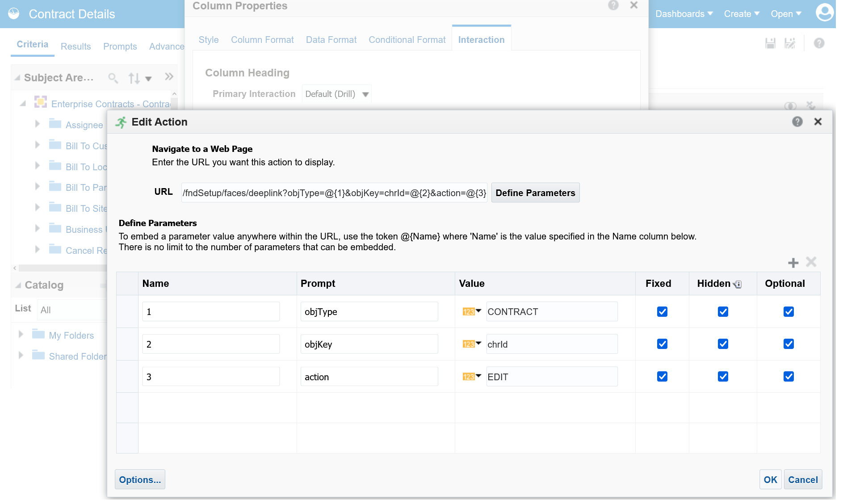Toggle Fixed checkbox for objType row
Viewport: 843px width, 504px height.
(x=662, y=312)
